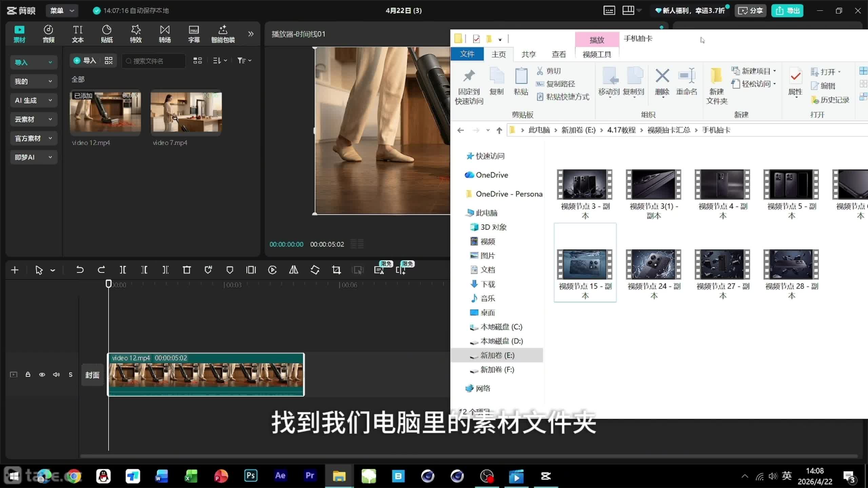Open the media sort order dropdown
Viewport: 868px width, 488px height.
click(220, 61)
